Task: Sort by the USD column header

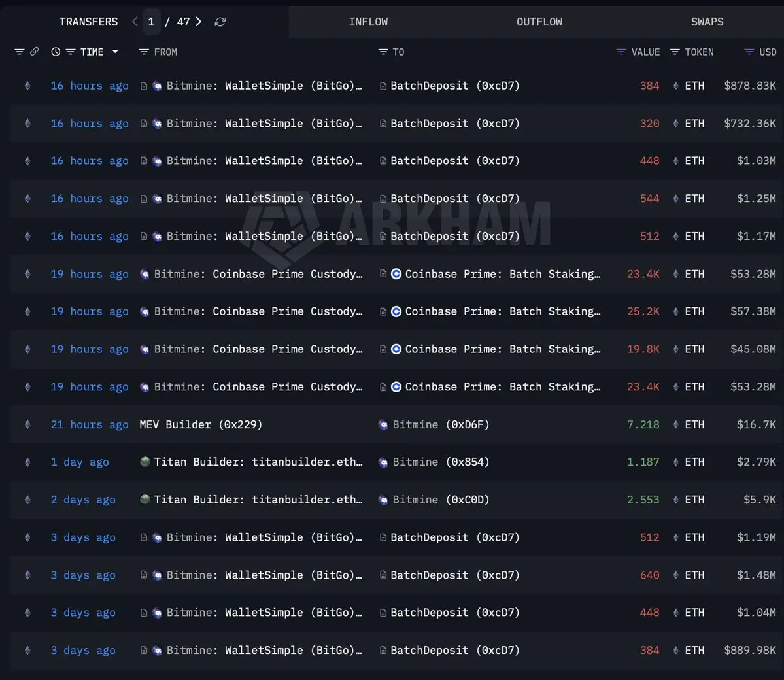Action: tap(768, 52)
